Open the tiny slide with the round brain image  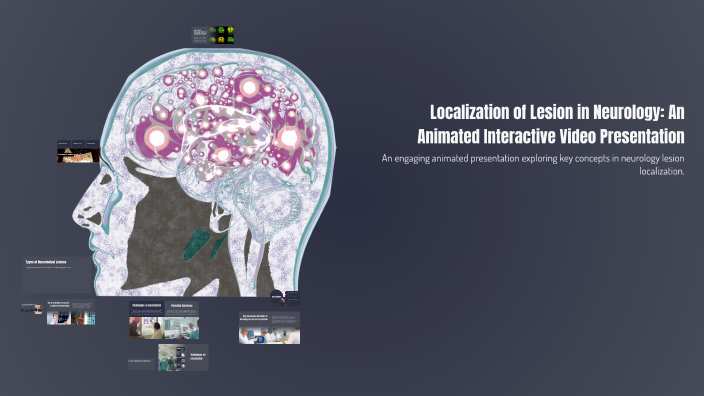pos(32,308)
